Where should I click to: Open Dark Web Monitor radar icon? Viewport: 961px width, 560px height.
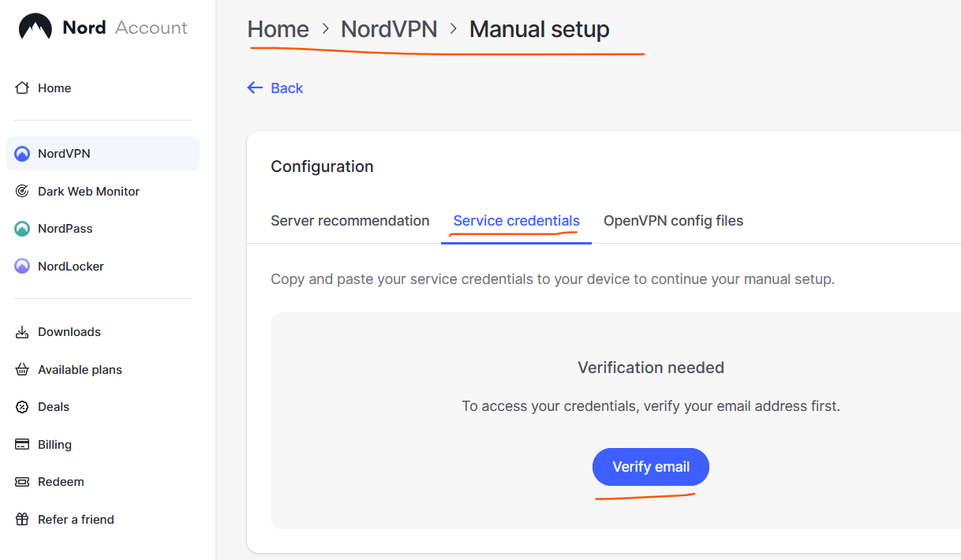pyautogui.click(x=22, y=192)
